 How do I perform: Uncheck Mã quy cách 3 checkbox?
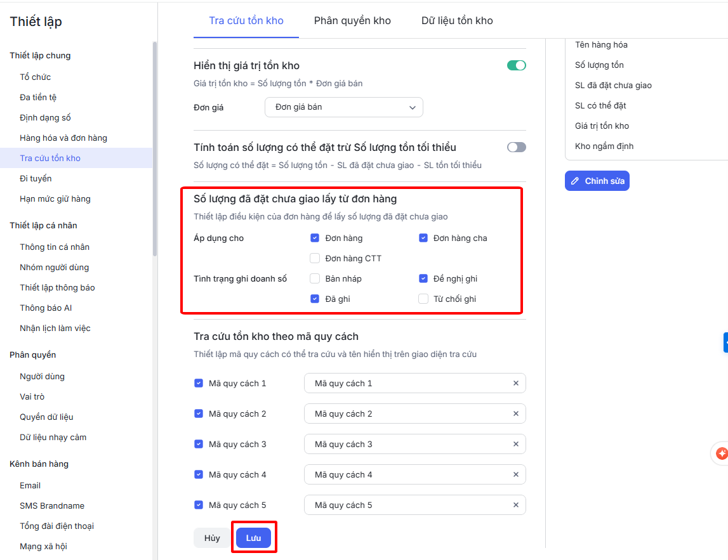click(198, 444)
